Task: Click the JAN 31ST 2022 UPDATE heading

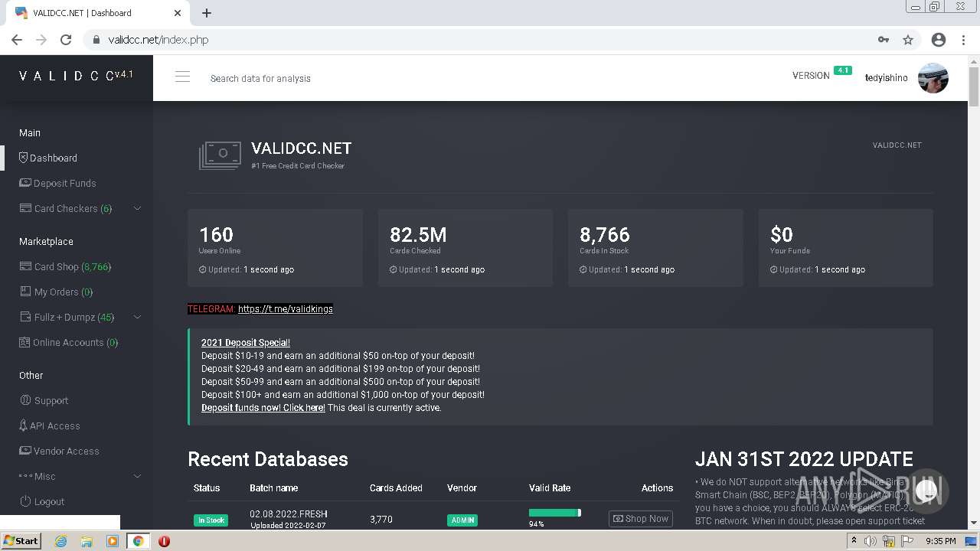Action: pyautogui.click(x=804, y=459)
